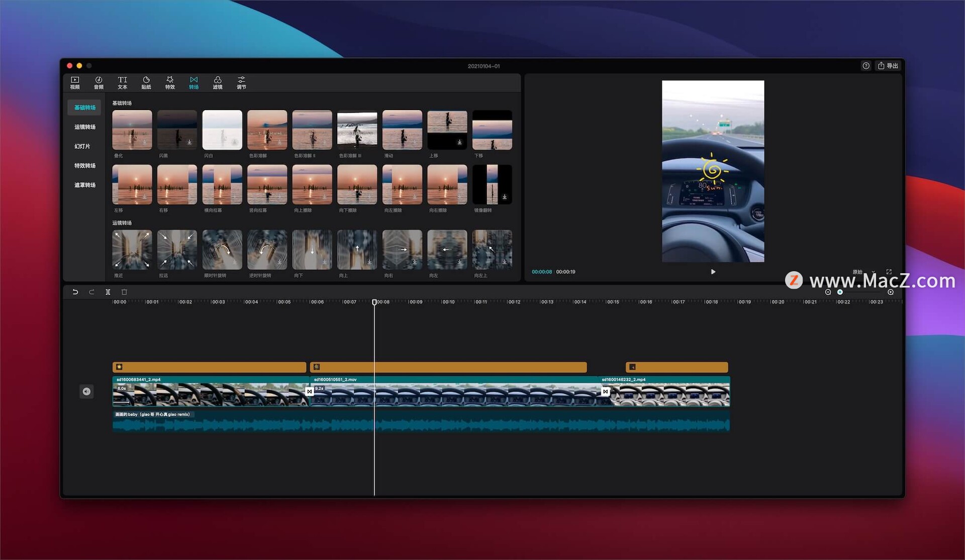Open the 视频 (Video) media tab
This screenshot has width=965, height=560.
coord(75,83)
